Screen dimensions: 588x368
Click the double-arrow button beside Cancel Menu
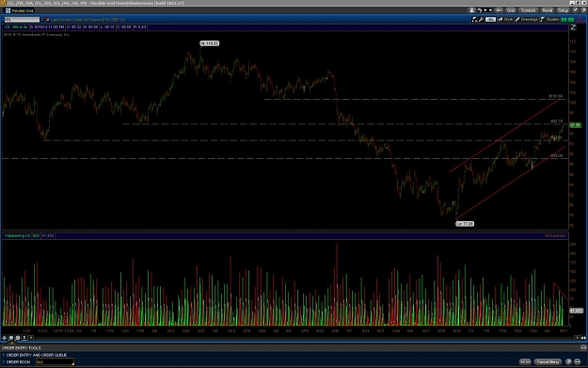click(525, 362)
